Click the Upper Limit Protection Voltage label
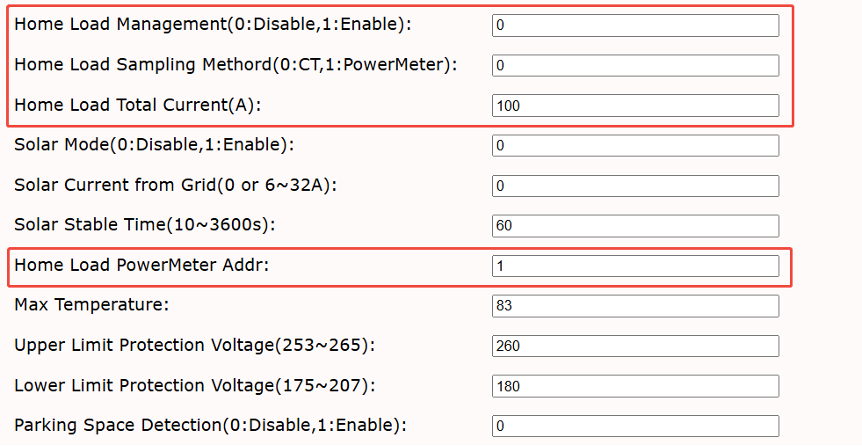Viewport: 862px width, 446px height. pos(195,345)
